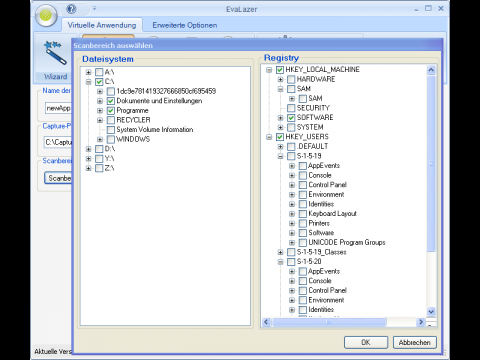The height and width of the screenshot is (360, 480).
Task: Collapse the HKEY_LOCAL_MACHINE node
Action: pyautogui.click(x=269, y=70)
